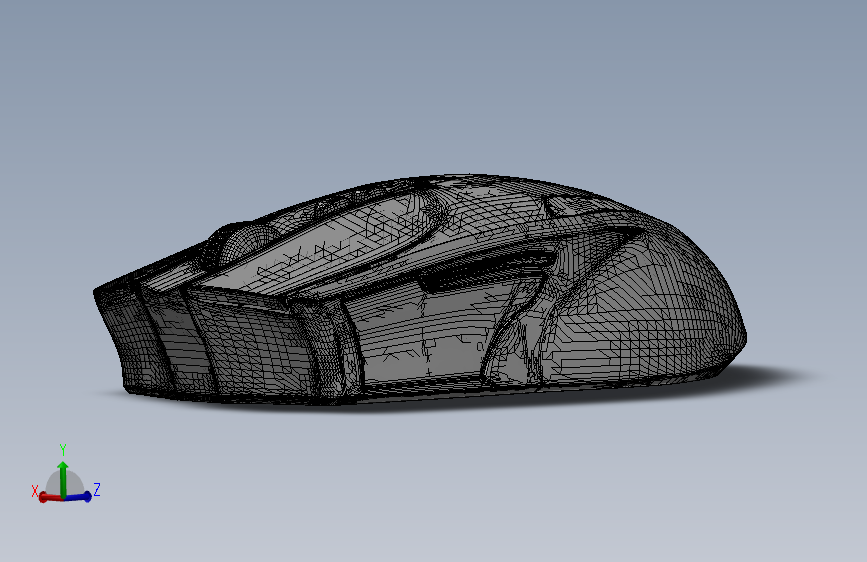This screenshot has width=867, height=562.
Task: Select the 3D mouse model in the viewport
Action: click(420, 290)
